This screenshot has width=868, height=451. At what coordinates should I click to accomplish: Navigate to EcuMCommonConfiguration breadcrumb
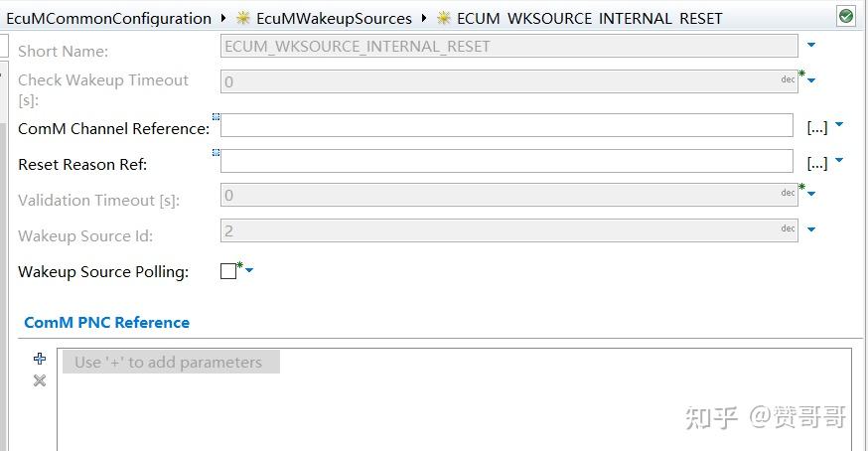108,18
